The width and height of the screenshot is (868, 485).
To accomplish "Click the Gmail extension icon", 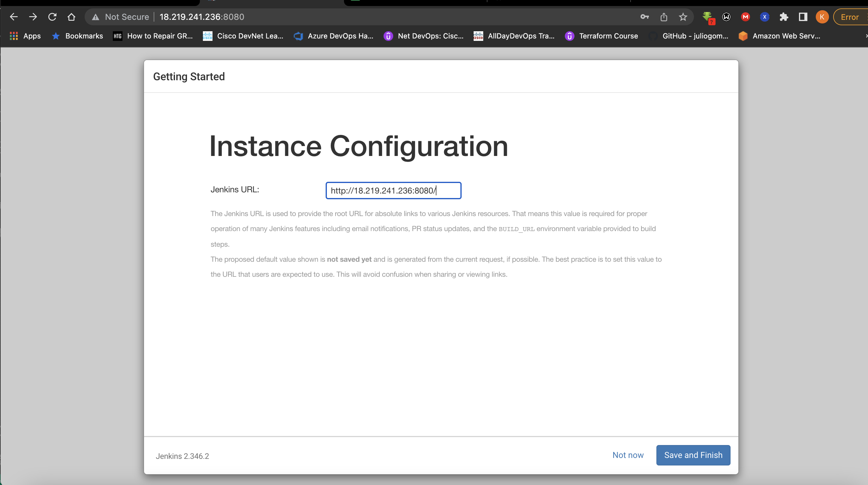I will pos(745,17).
